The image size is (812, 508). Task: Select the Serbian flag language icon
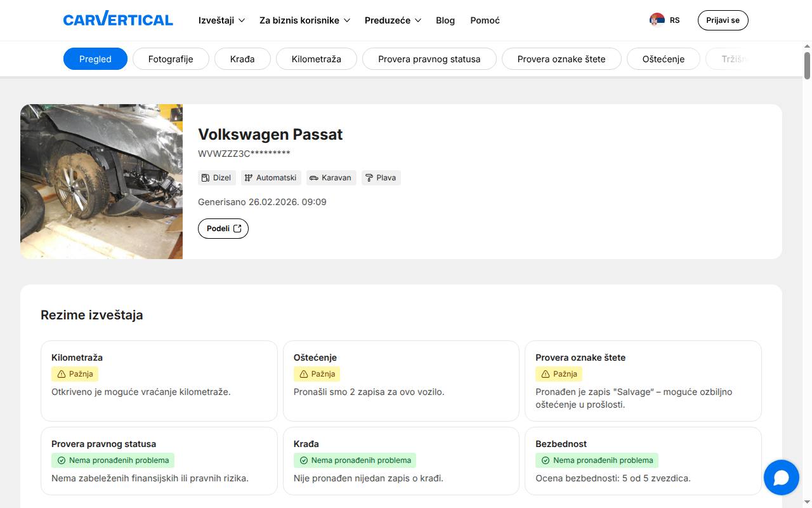(x=657, y=20)
